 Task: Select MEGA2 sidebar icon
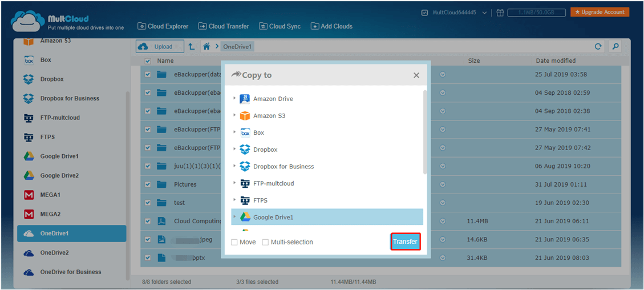click(x=29, y=215)
